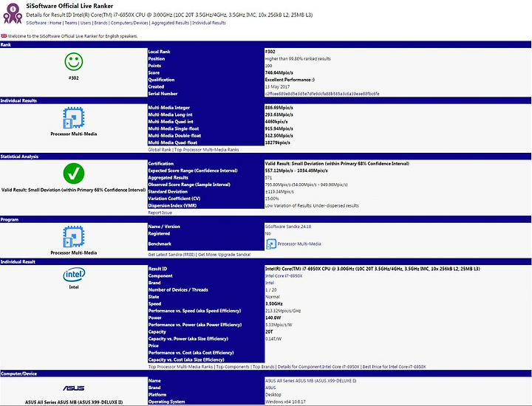Select the #302 local rank value
Image resolution: width=532 pixels, height=406 pixels.
pos(270,52)
